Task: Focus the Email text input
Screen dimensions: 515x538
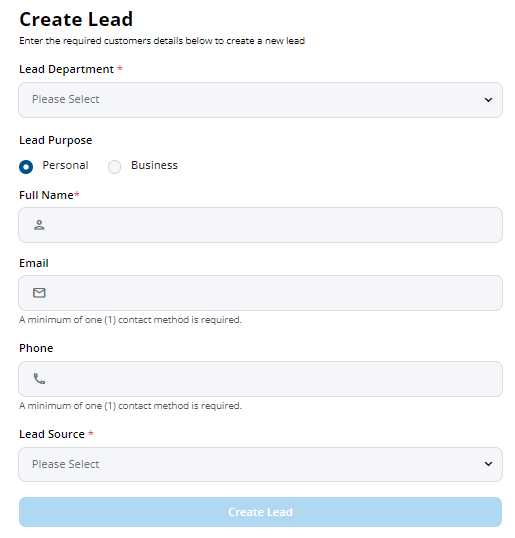Action: coord(260,293)
